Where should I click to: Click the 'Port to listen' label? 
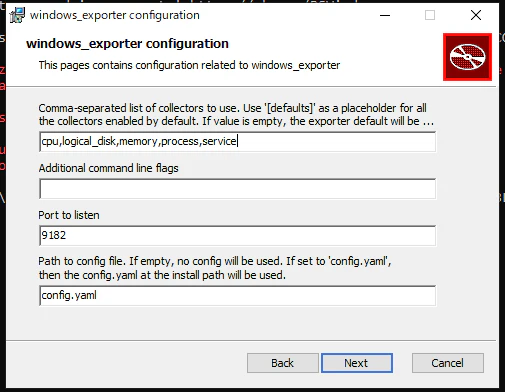[x=69, y=215]
